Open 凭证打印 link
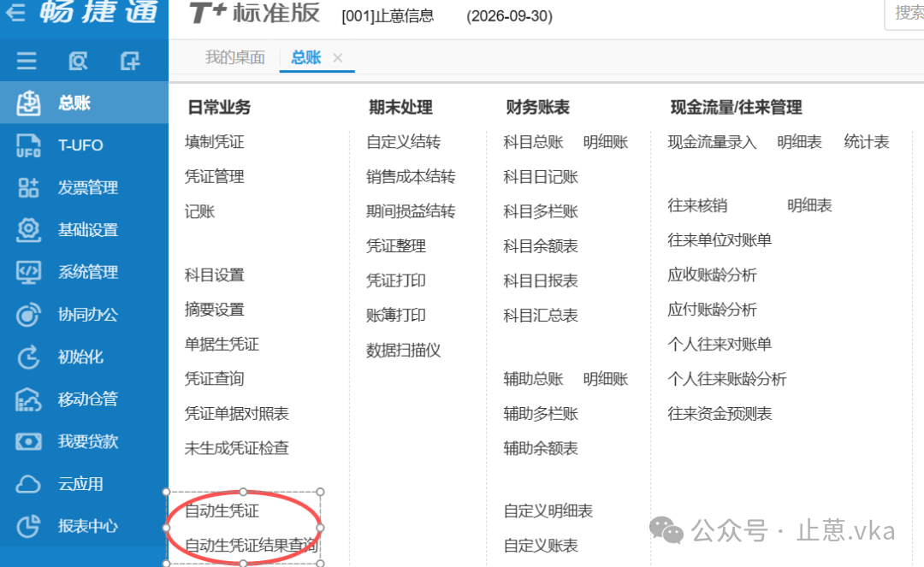The width and height of the screenshot is (924, 567). click(x=395, y=281)
